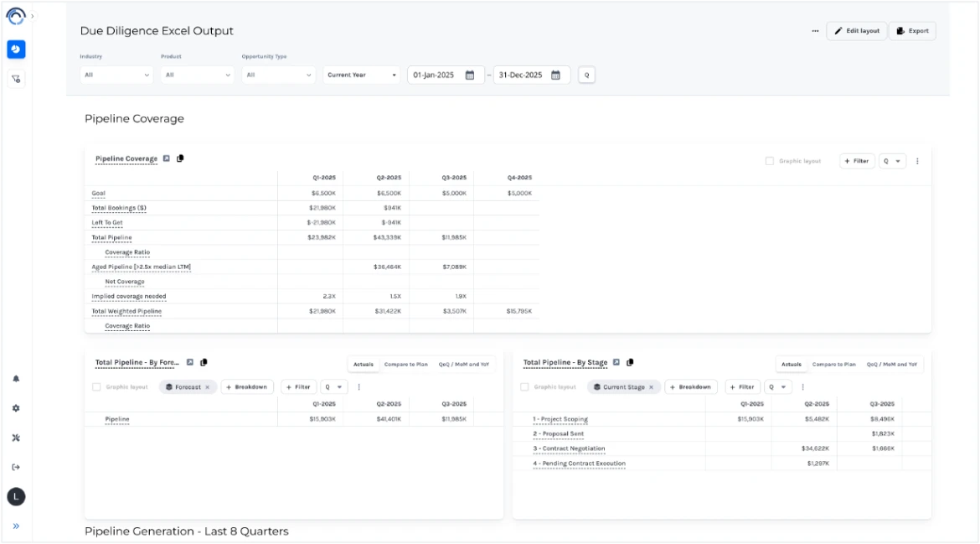Click the tools wrench icon in sidebar

[x=16, y=438]
